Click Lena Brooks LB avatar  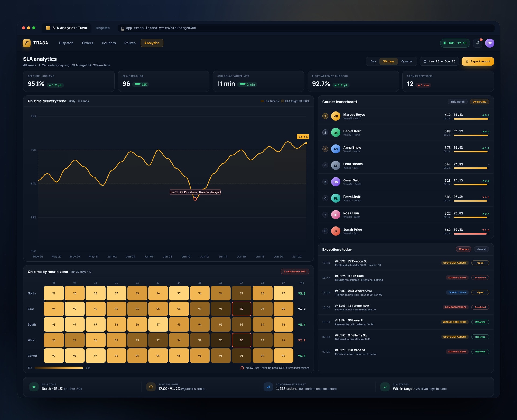click(x=336, y=166)
